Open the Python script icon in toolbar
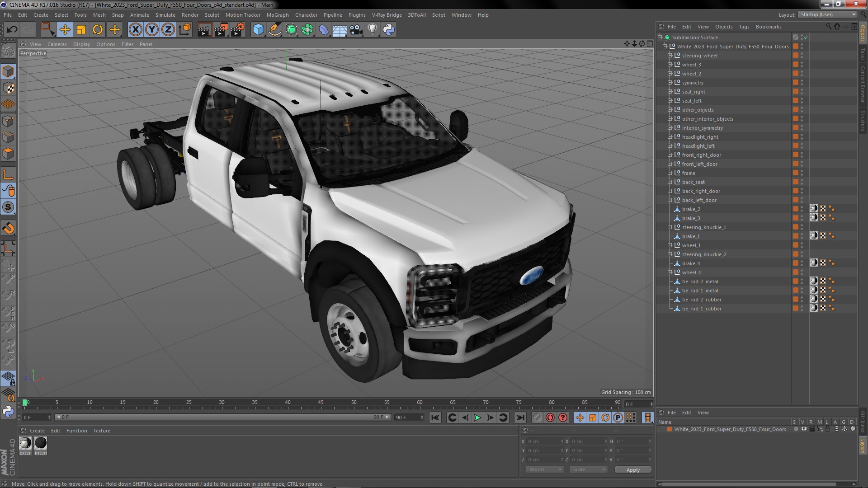 (x=389, y=30)
